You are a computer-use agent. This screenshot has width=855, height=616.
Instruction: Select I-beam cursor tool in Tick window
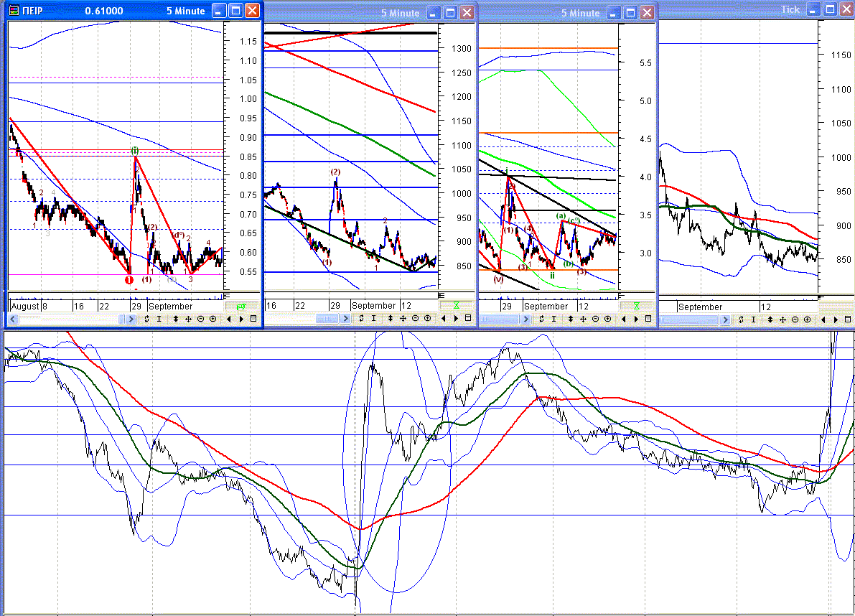[753, 319]
